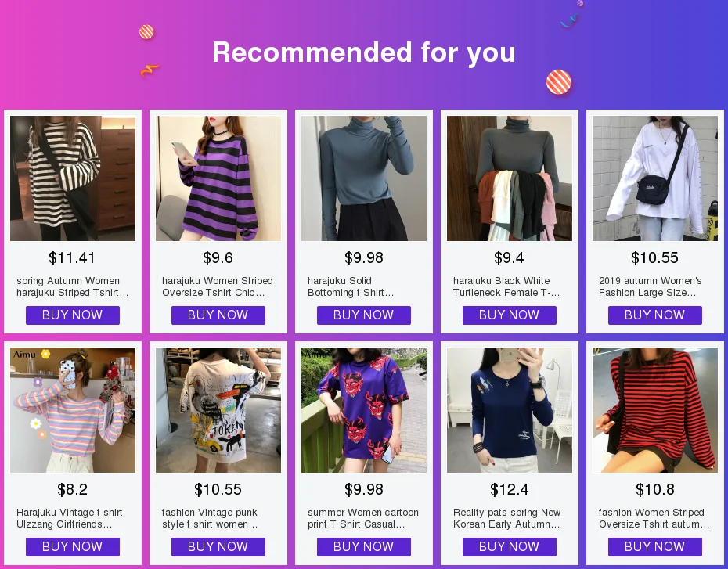The image size is (728, 569).
Task: Open the purple striped oversize Tshirt photo
Action: [x=218, y=178]
